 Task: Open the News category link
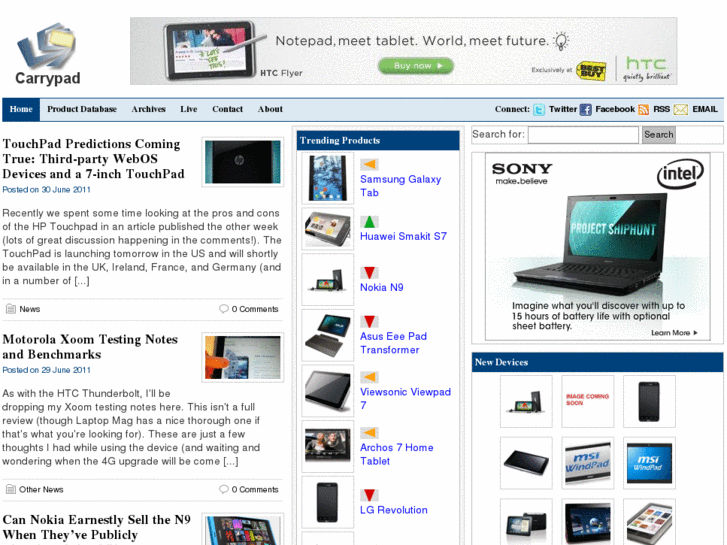[x=30, y=309]
